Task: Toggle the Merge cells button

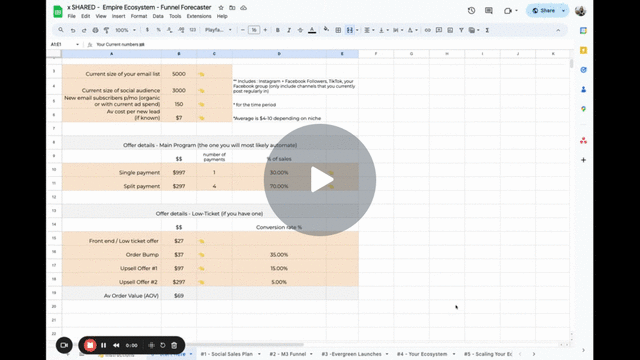Action: click(x=349, y=30)
